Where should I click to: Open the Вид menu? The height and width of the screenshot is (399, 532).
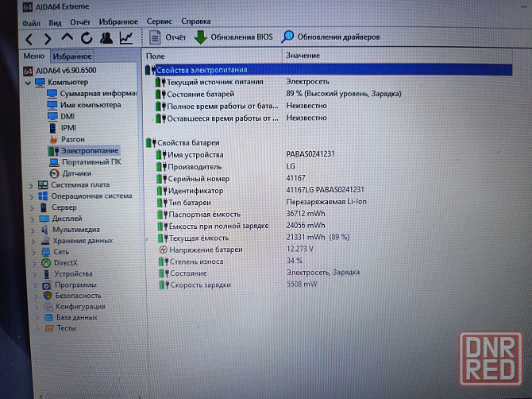55,23
